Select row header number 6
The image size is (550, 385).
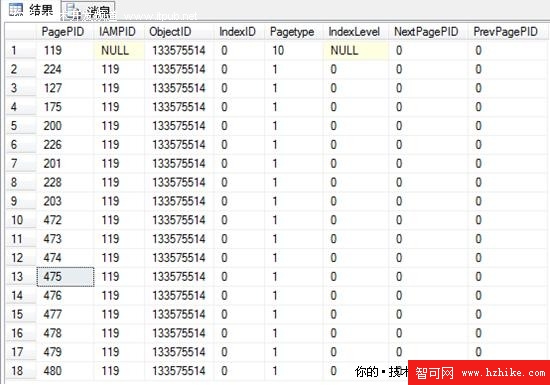(21, 145)
